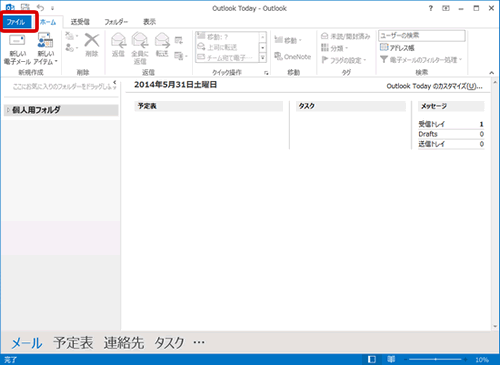Click the 転送 (Forward) envelope icon
This screenshot has width=500, height=365.
coord(162,40)
